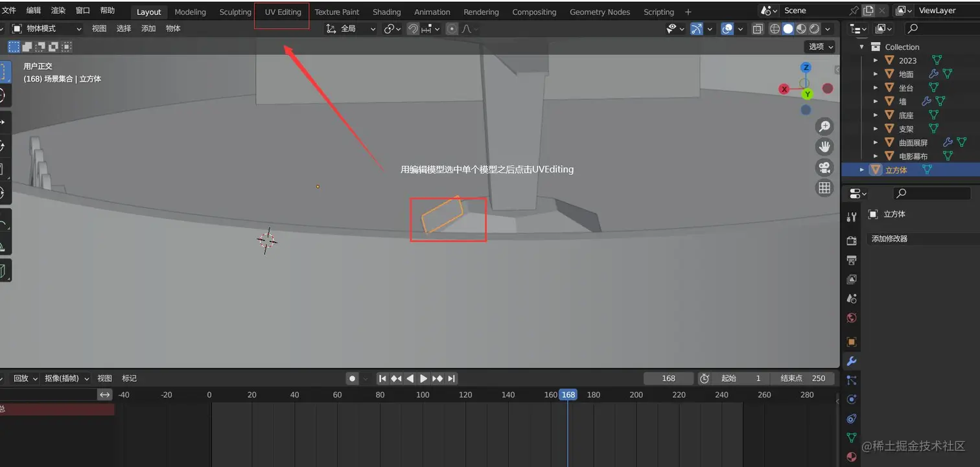Open the View Layer properties tab icon
Image resolution: width=980 pixels, height=467 pixels.
tap(852, 279)
